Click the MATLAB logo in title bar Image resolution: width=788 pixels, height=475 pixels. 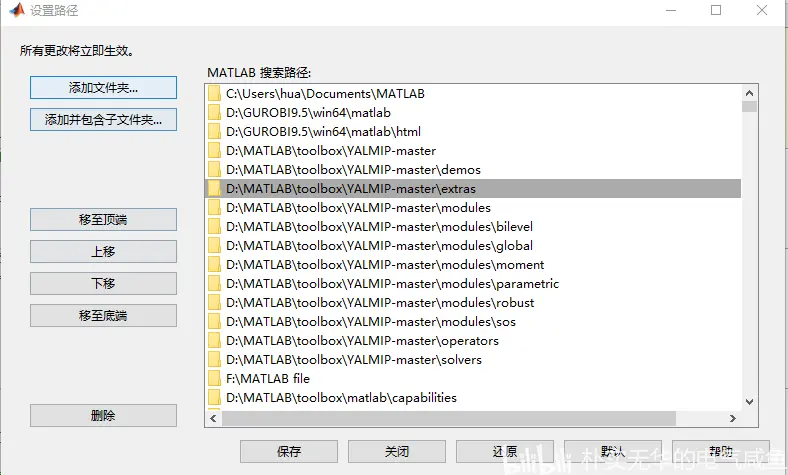click(x=17, y=10)
